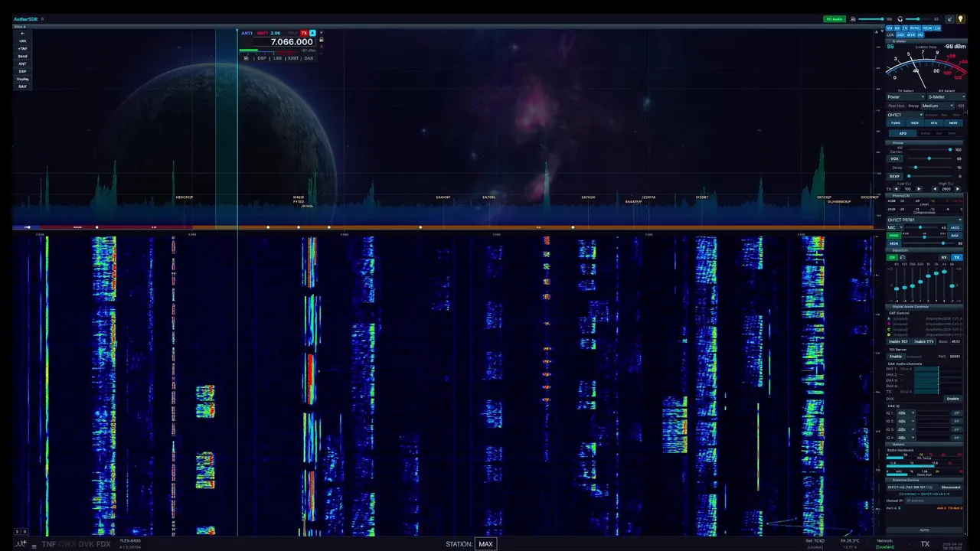Toggle the +ACC button
The image size is (980, 551).
(x=955, y=227)
